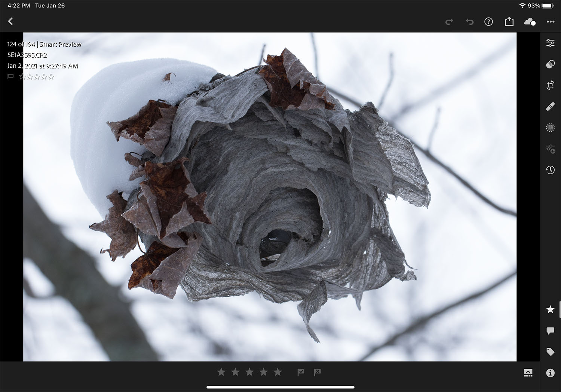
Task: Flag the photo as rejected
Action: pos(317,372)
